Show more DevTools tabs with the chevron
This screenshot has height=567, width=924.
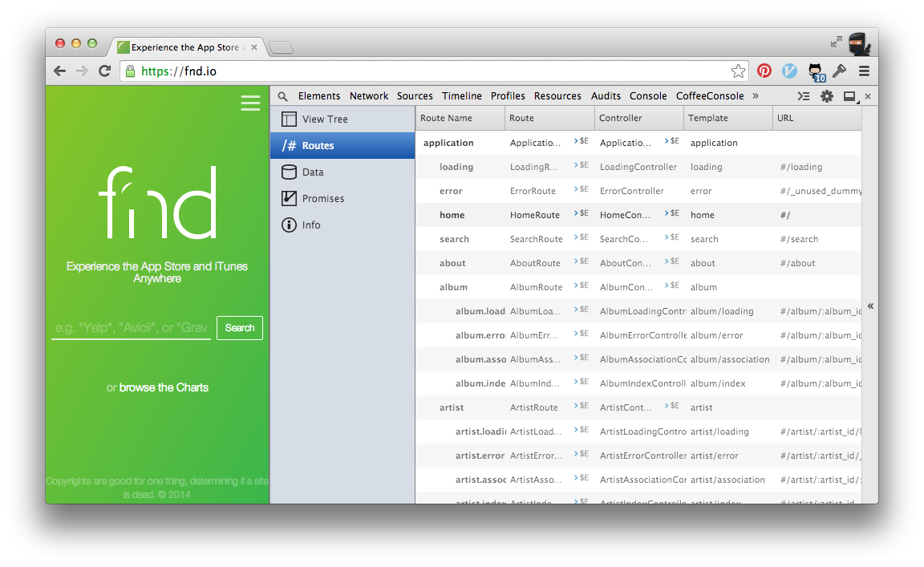pyautogui.click(x=756, y=95)
